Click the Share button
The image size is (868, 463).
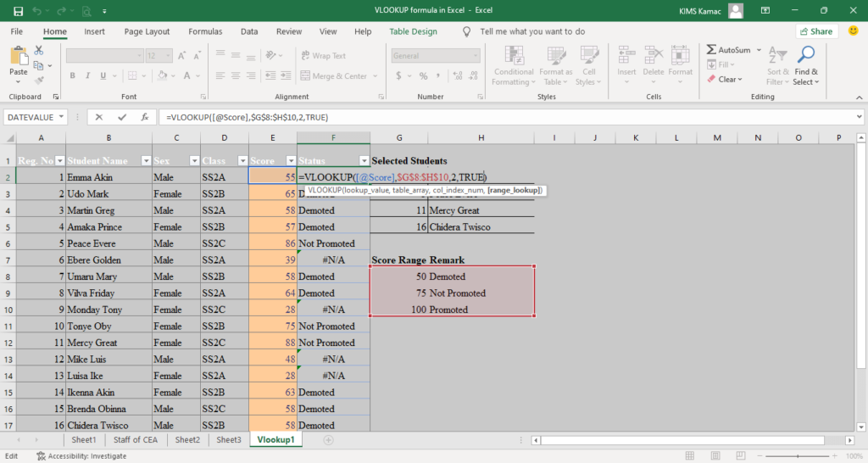816,31
